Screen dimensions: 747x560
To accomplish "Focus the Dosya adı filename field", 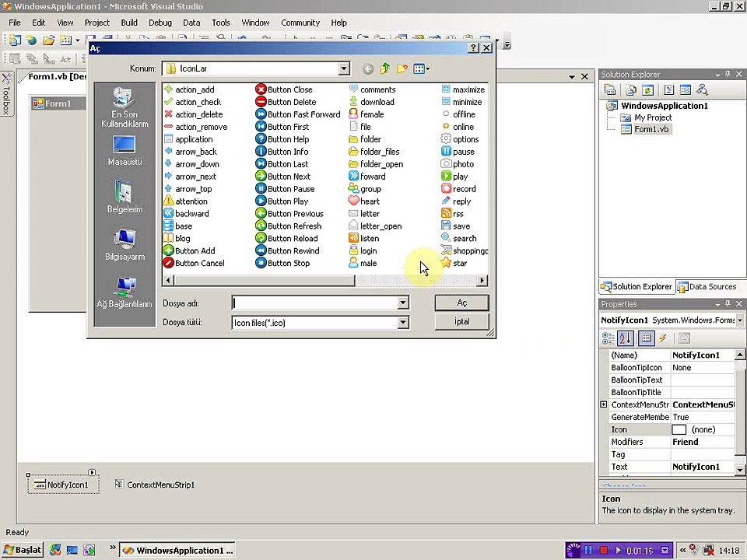I will click(315, 303).
